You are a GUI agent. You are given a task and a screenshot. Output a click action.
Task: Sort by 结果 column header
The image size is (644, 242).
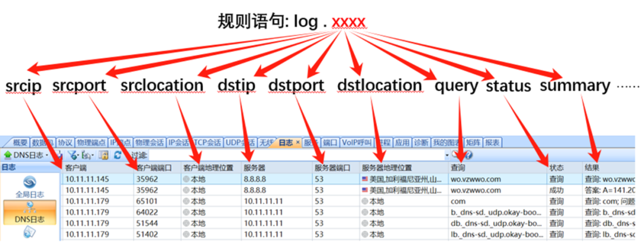(x=609, y=167)
